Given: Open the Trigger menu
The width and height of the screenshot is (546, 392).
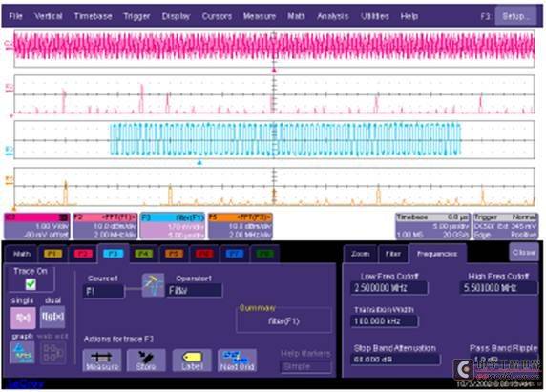Looking at the screenshot, I should point(136,16).
